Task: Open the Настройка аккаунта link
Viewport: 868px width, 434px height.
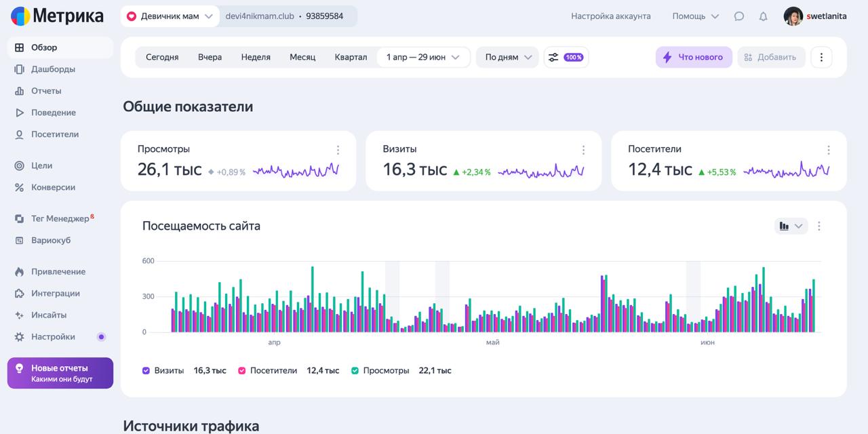Action: pos(611,16)
